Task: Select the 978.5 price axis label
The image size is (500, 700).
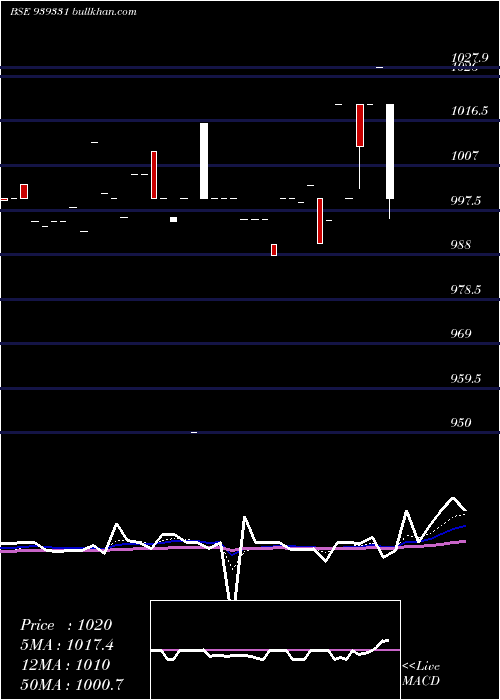Action: coord(466,290)
